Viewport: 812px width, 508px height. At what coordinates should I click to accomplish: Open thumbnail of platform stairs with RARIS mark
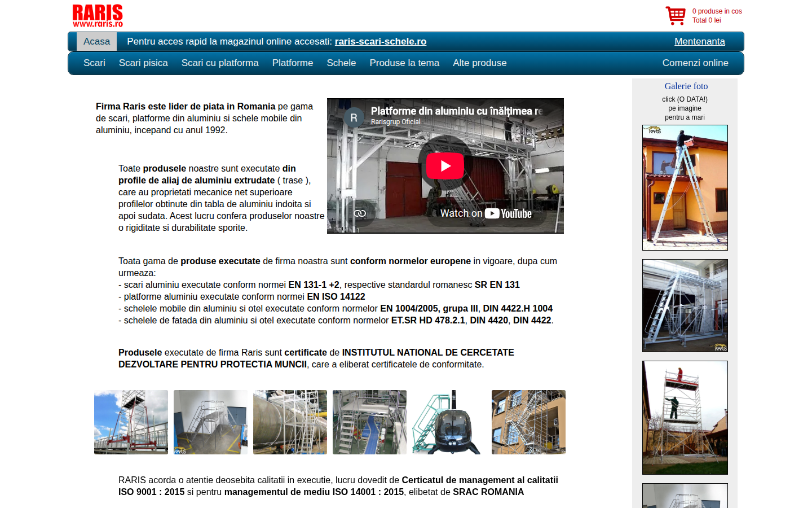pos(210,422)
